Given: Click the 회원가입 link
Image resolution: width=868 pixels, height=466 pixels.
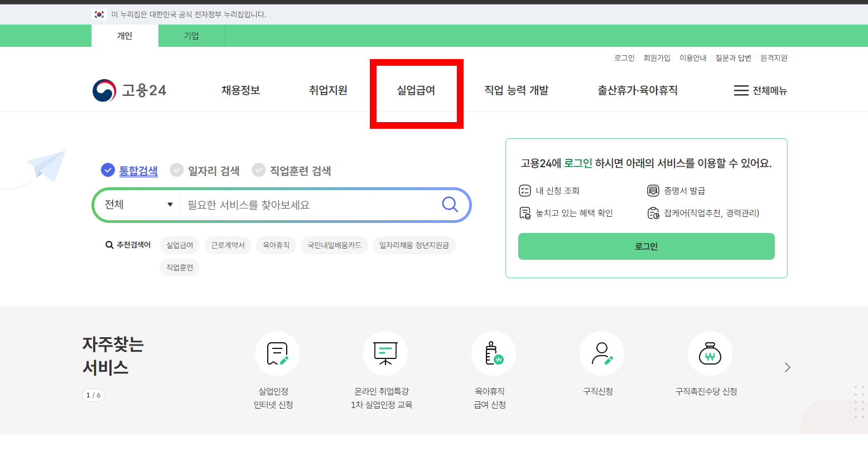Looking at the screenshot, I should [x=657, y=58].
